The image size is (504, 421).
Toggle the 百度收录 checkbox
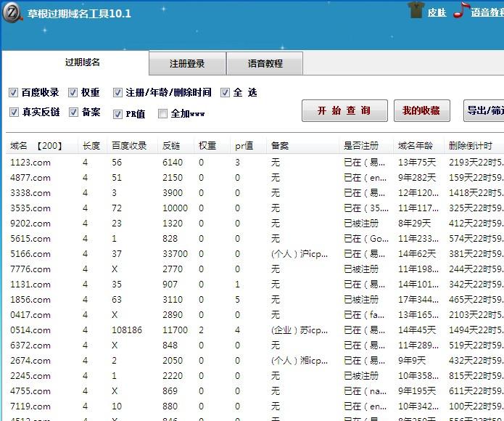click(13, 93)
